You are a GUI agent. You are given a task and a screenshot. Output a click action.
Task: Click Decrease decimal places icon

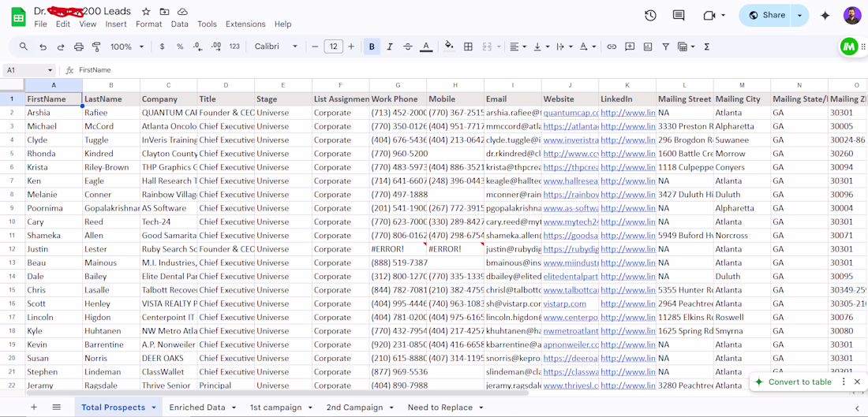(x=197, y=47)
